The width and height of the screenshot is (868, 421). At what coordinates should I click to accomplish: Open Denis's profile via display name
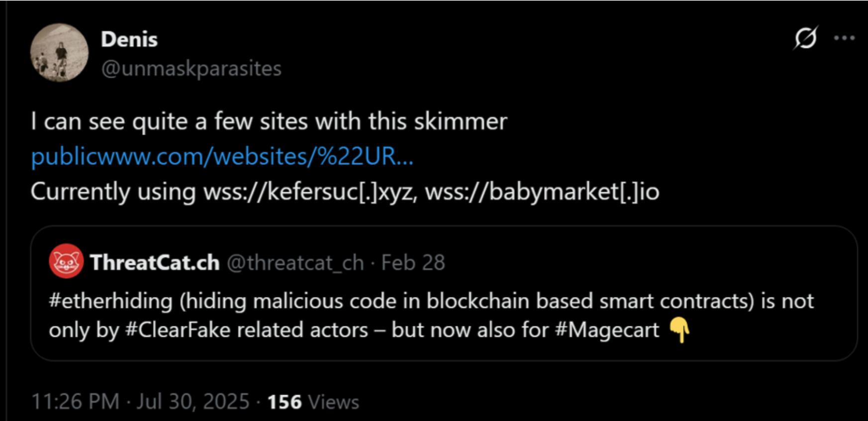(x=129, y=39)
